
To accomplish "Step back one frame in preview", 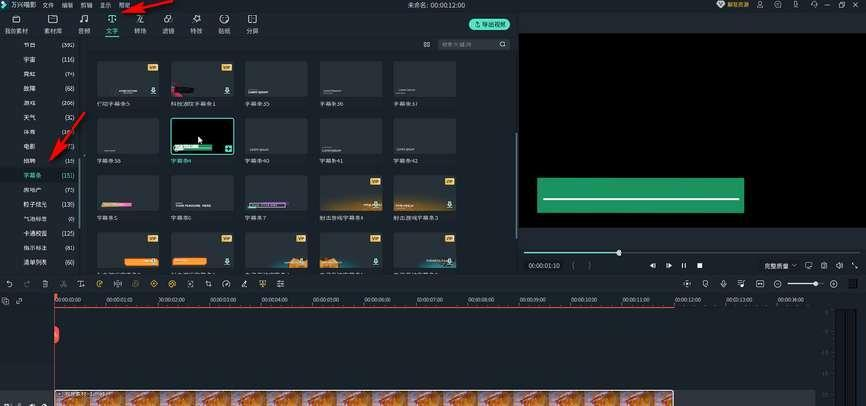I will click(653, 266).
